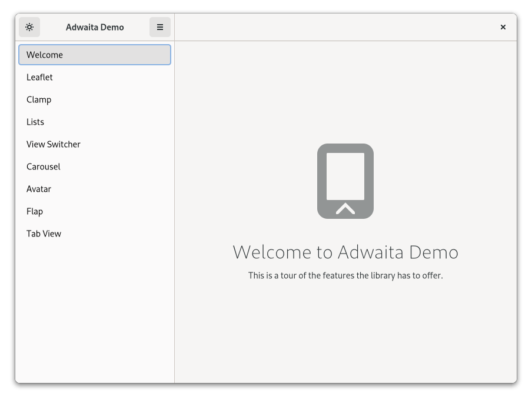
Task: Select the Welcome page in the sidebar
Action: coord(95,55)
